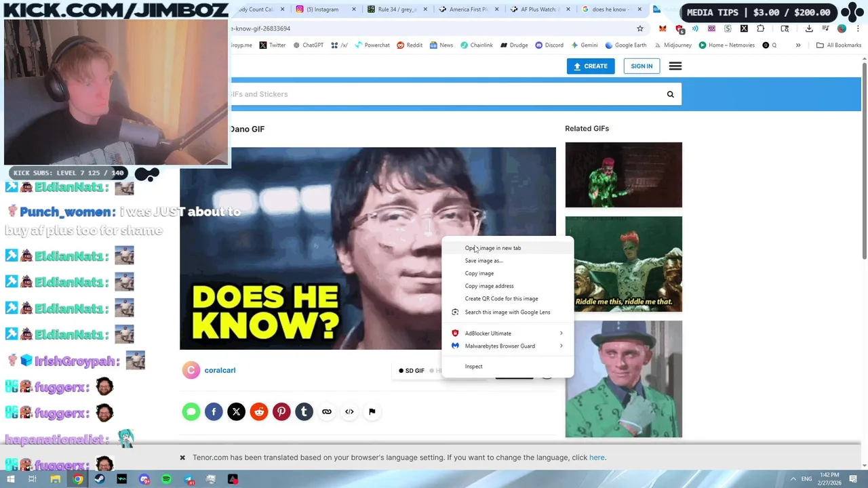This screenshot has height=488, width=868.
Task: Select 'Save image as...' from context menu
Action: [507, 261]
